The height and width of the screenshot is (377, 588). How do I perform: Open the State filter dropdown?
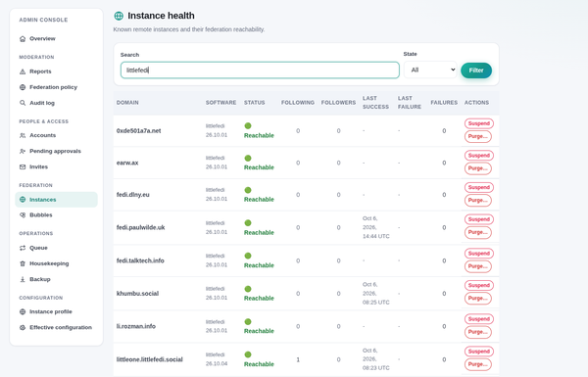tap(430, 70)
